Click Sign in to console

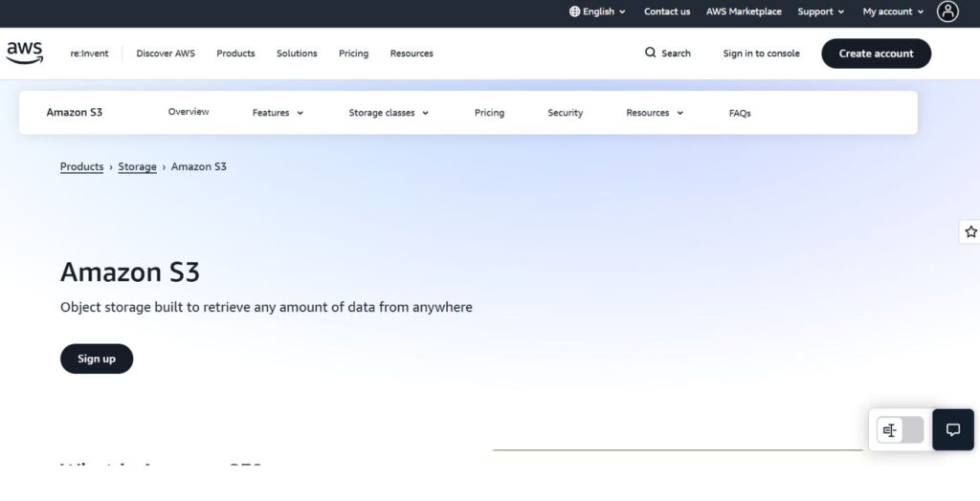(x=761, y=54)
